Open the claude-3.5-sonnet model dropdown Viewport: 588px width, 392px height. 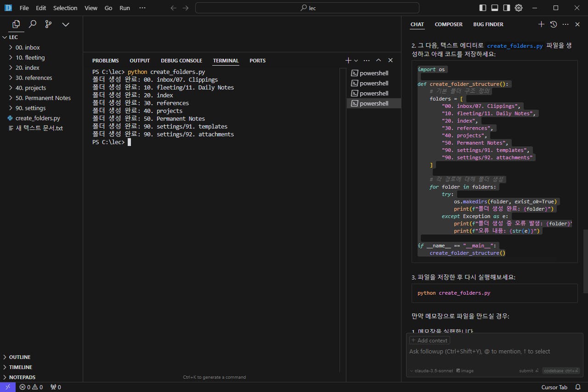(x=433, y=370)
